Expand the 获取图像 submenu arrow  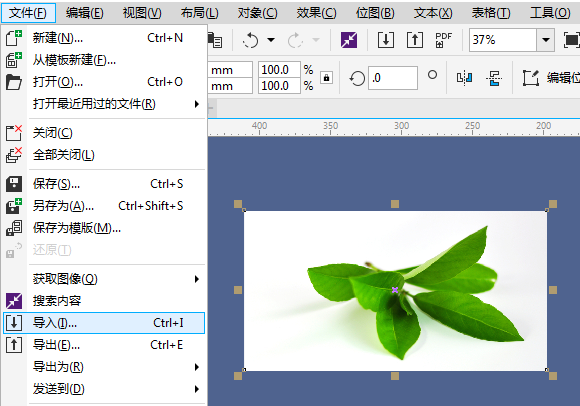pyautogui.click(x=197, y=279)
